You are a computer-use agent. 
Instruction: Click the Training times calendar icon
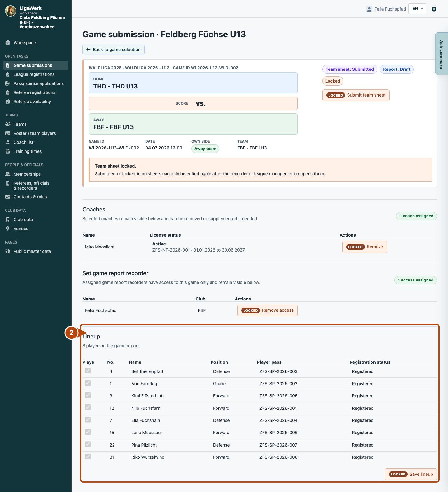point(8,151)
